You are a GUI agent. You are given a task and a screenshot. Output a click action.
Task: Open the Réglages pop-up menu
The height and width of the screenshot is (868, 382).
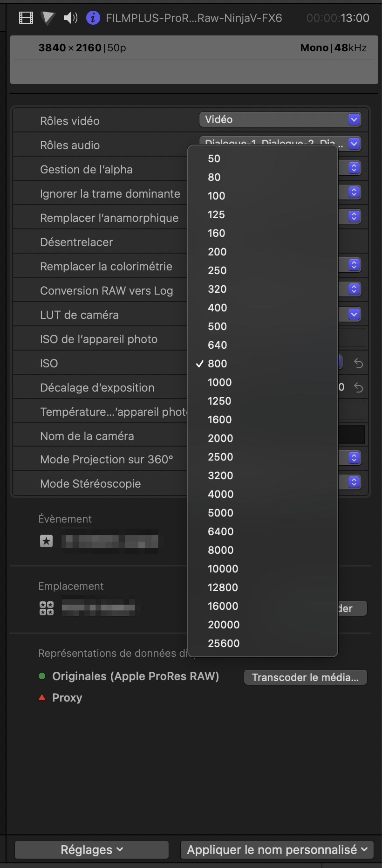[x=91, y=850]
